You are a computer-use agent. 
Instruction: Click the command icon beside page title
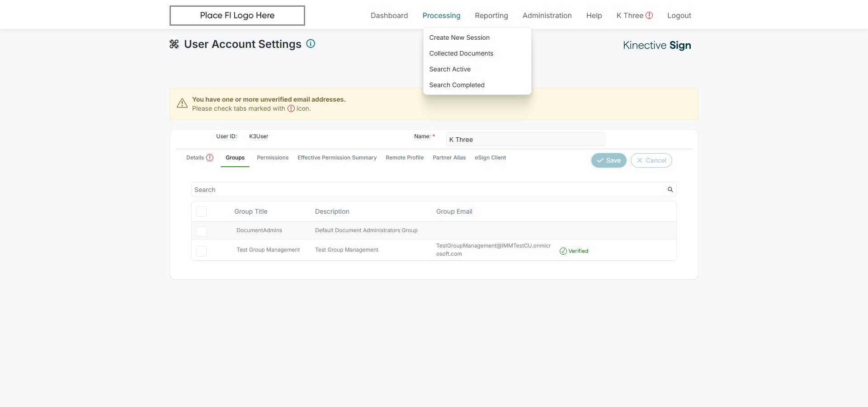pos(174,44)
